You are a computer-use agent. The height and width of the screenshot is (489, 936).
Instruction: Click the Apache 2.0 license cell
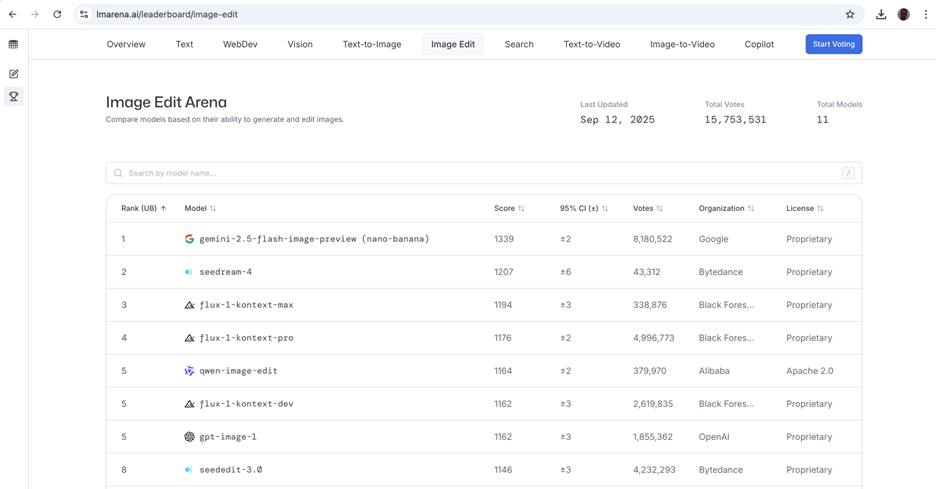point(809,371)
